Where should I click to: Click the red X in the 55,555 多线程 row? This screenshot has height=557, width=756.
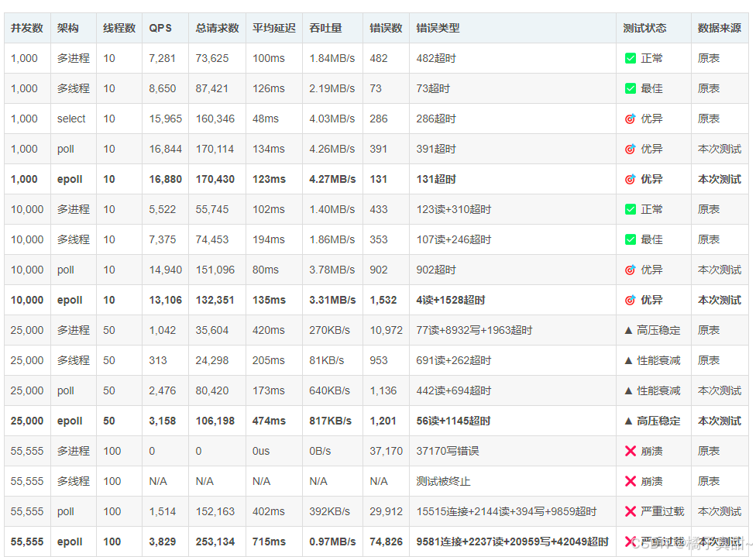click(631, 481)
